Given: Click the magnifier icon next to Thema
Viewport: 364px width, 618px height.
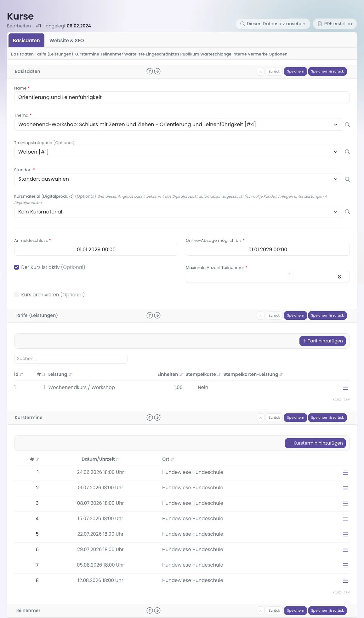Looking at the screenshot, I should coord(347,125).
